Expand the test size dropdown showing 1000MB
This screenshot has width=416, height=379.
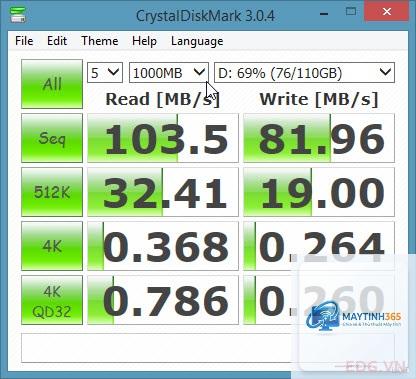(x=169, y=72)
